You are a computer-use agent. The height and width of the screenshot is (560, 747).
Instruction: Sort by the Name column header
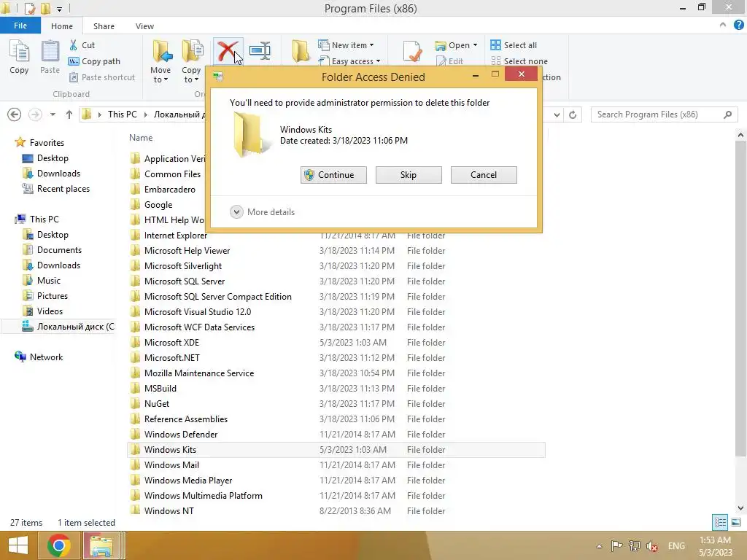click(141, 138)
